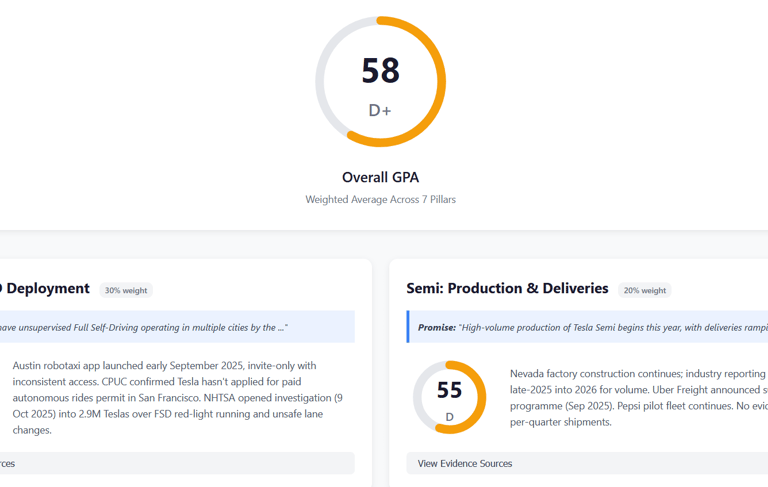Click the 20% weight badge

pos(644,290)
